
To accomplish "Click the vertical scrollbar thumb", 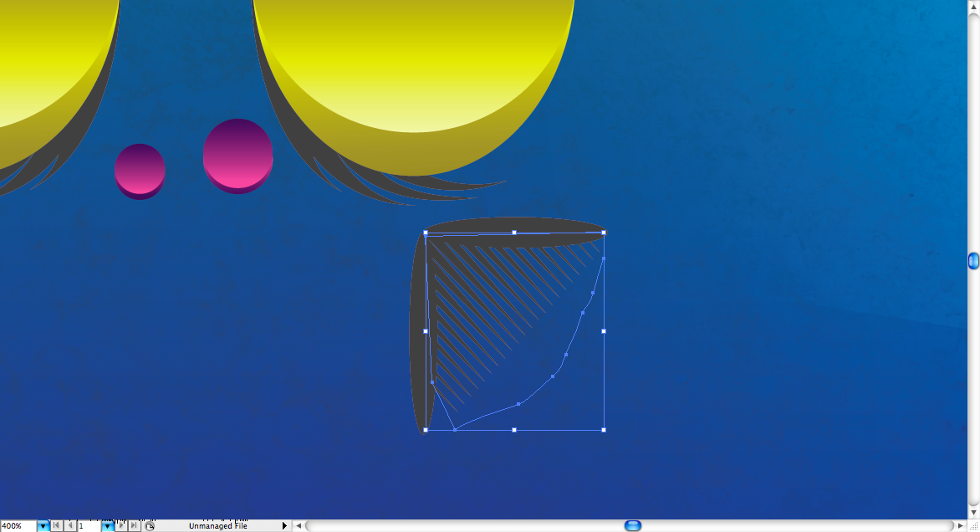I will coord(973,261).
